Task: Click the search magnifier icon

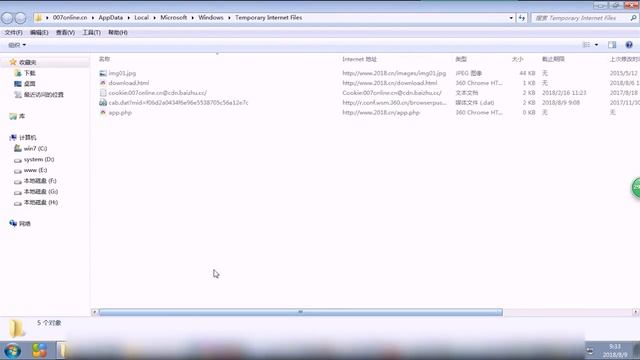Action: click(x=633, y=18)
